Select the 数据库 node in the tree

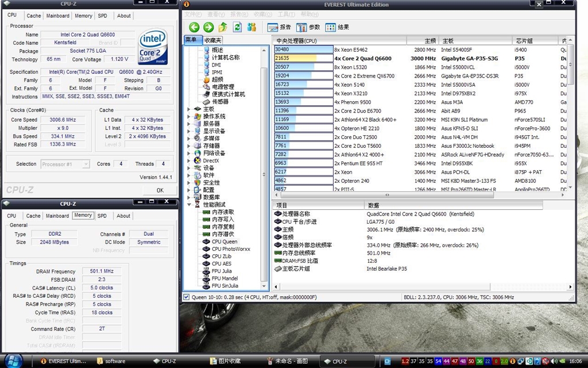click(211, 197)
